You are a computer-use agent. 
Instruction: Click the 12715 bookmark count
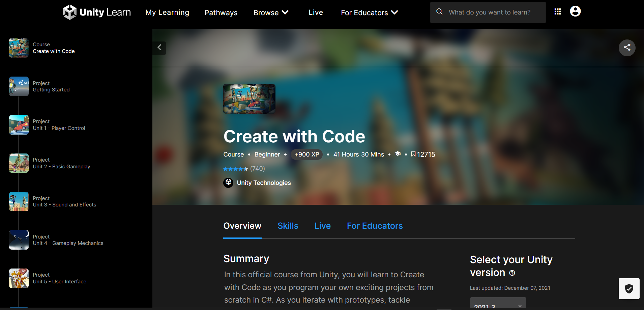click(426, 154)
